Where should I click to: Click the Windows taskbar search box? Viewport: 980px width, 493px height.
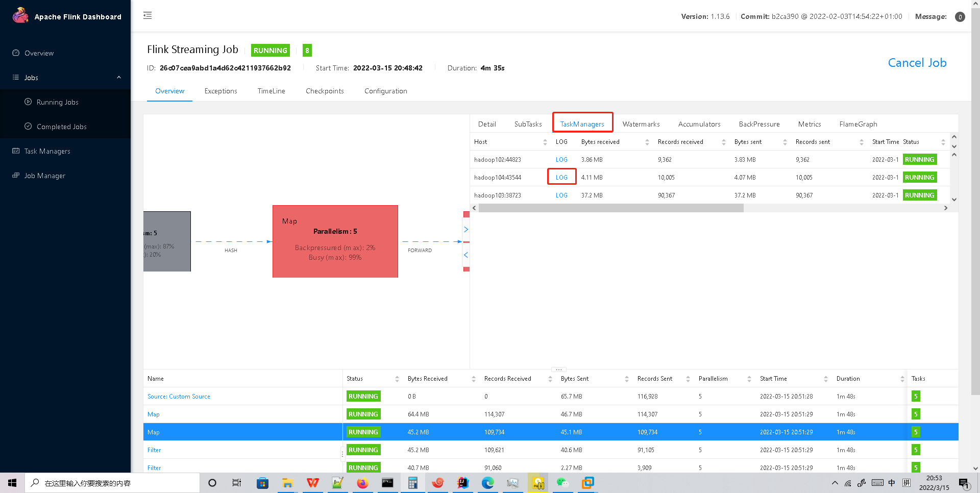tap(112, 483)
